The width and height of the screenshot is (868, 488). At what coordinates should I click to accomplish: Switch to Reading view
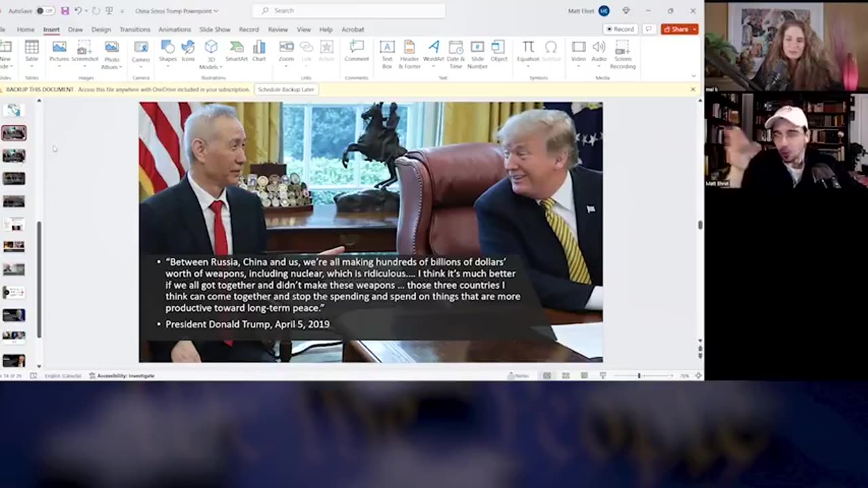pyautogui.click(x=584, y=376)
